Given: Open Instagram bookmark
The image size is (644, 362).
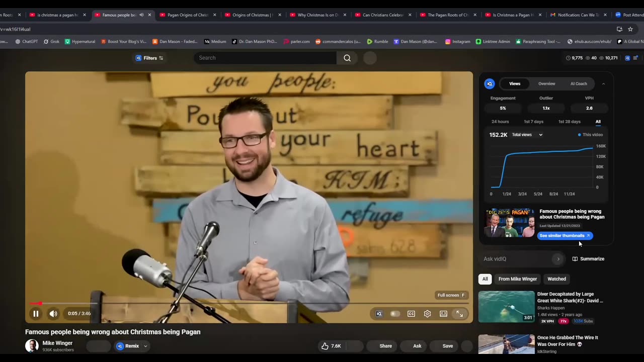Looking at the screenshot, I should pos(457,42).
